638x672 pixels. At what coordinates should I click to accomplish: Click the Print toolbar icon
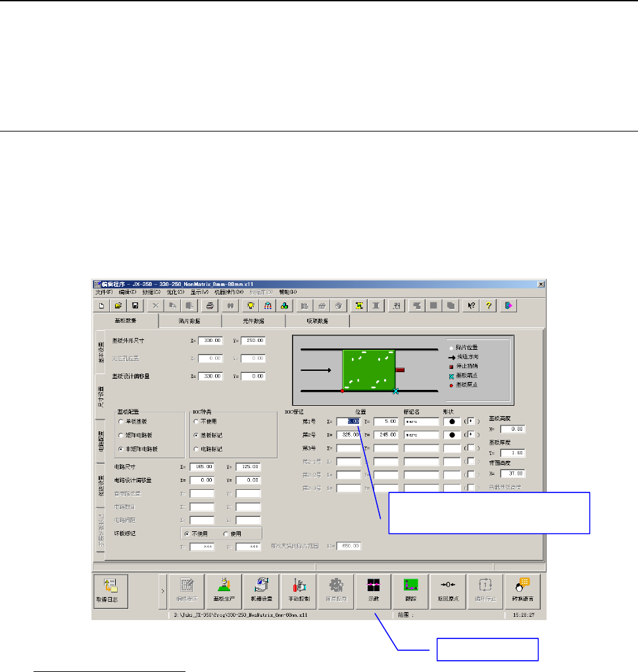210,306
